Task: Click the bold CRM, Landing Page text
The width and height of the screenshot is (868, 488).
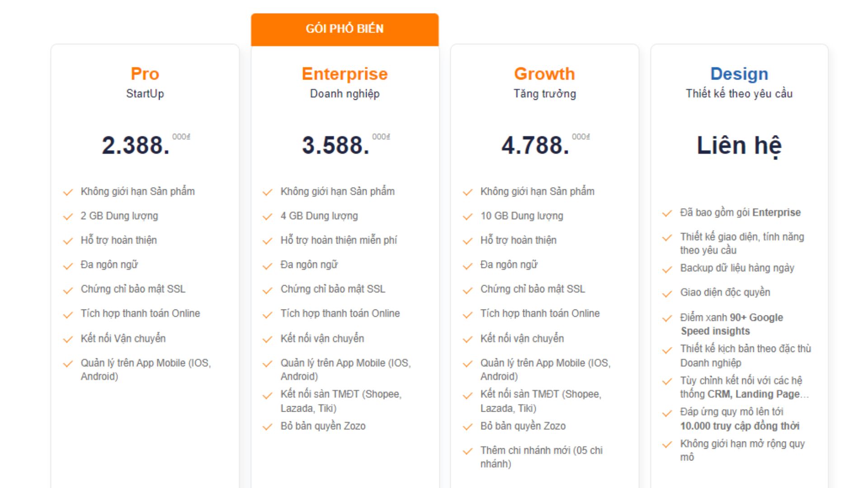Action: tap(754, 394)
